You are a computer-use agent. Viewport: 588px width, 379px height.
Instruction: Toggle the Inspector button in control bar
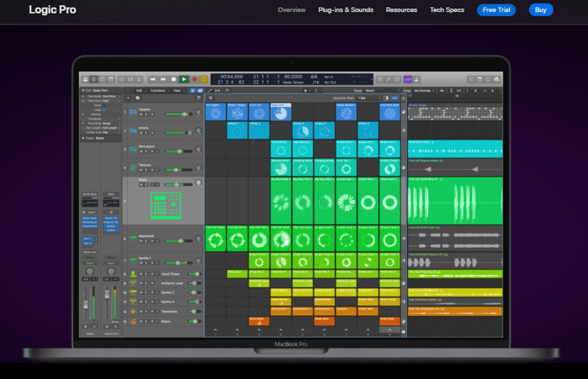pos(94,79)
